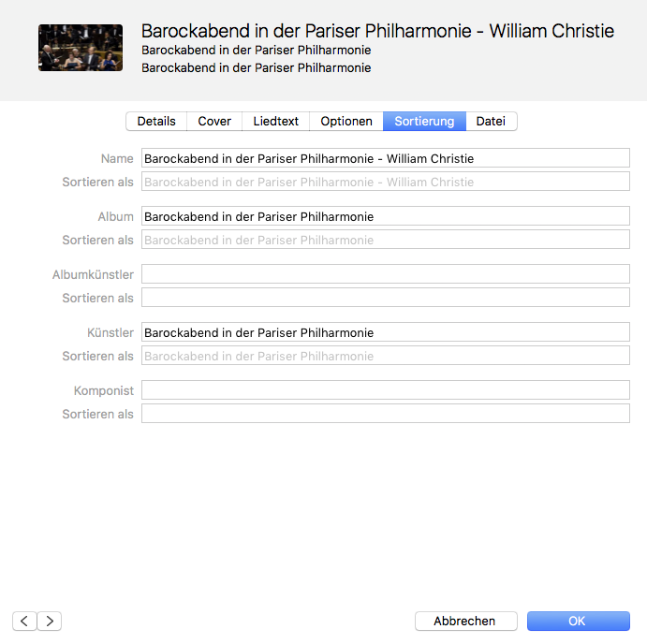Click the next track arrow button
The image size is (647, 644).
(49, 621)
